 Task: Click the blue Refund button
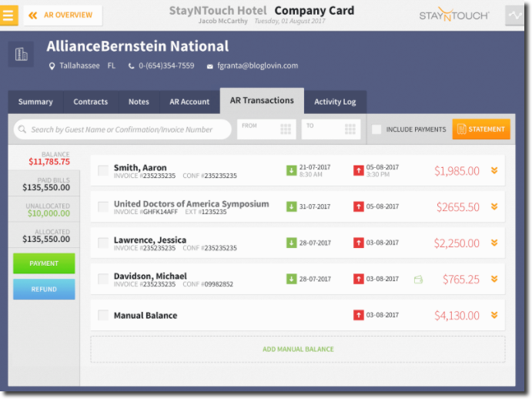[44, 290]
